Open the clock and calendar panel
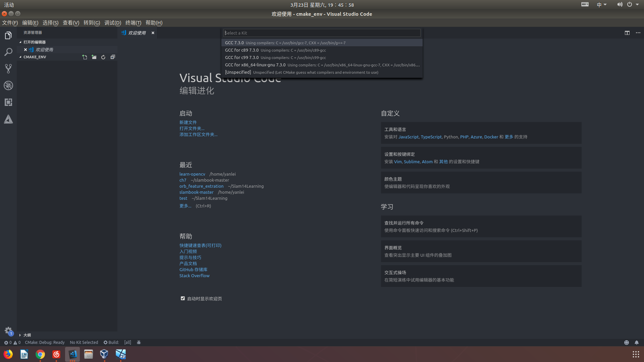The width and height of the screenshot is (644, 362). pos(322,5)
